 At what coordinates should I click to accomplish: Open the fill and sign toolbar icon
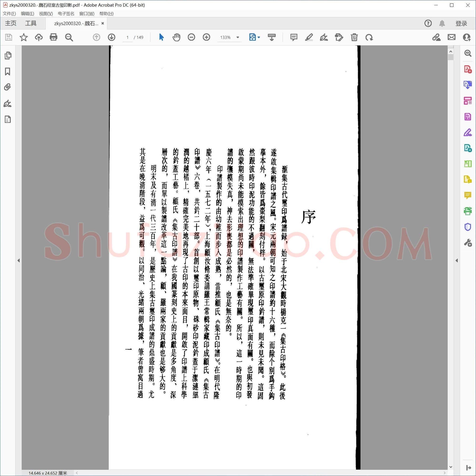click(436, 37)
